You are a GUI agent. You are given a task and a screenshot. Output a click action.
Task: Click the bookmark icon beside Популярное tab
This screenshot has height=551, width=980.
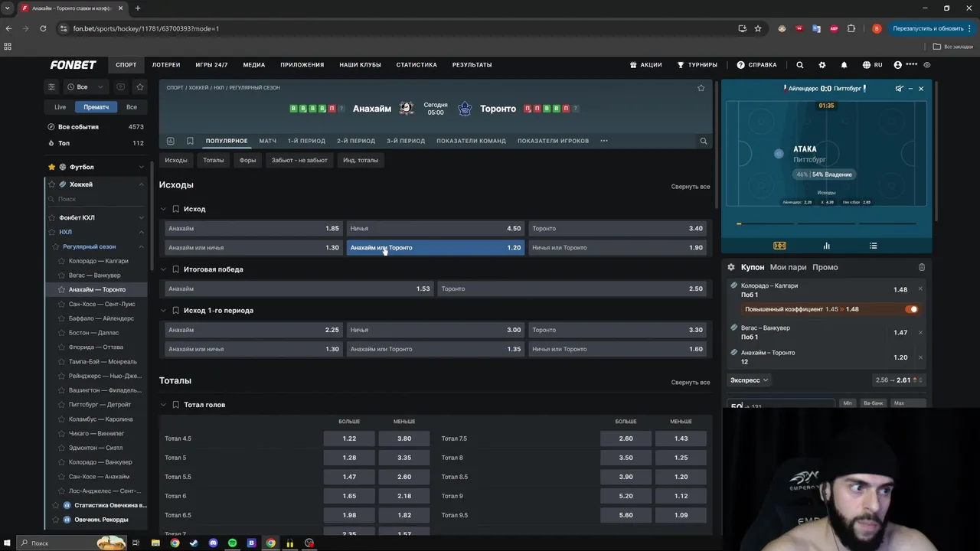[x=190, y=141]
